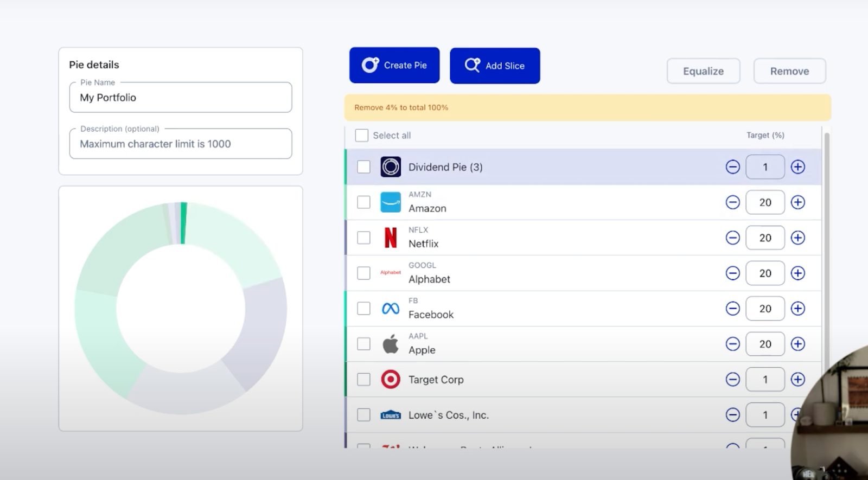Decrease Dividend Pie target with minus

click(x=733, y=167)
